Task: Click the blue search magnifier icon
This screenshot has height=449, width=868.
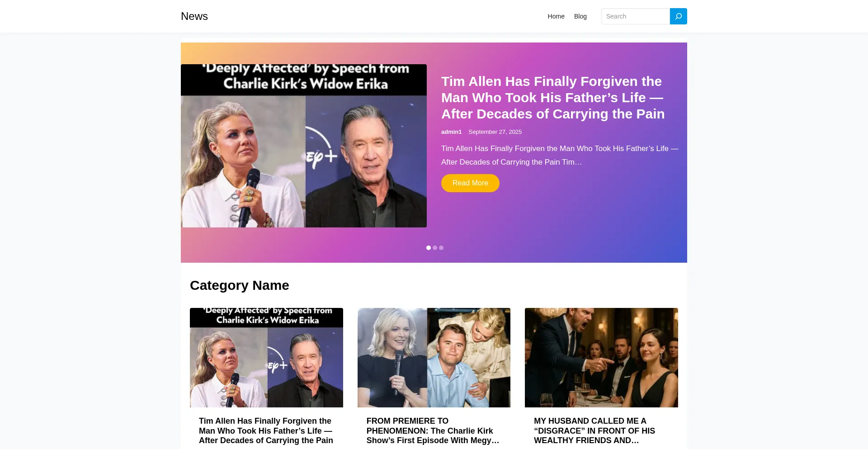Action: tap(678, 16)
